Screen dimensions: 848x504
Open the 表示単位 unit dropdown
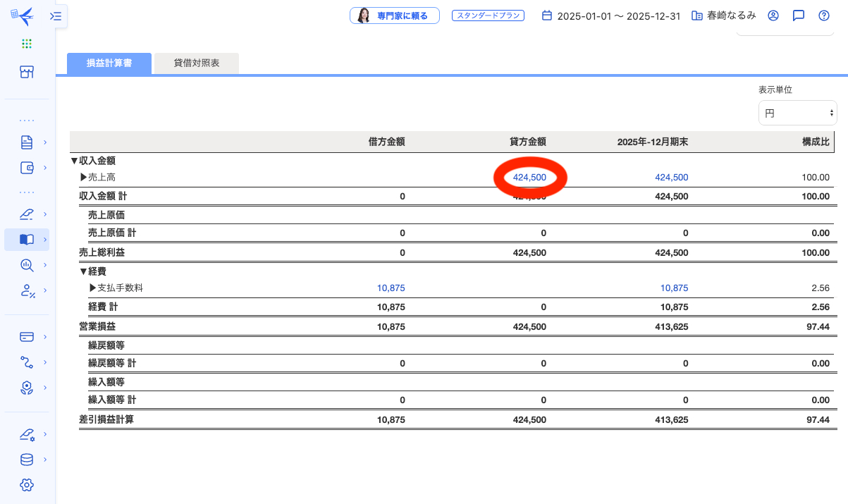point(797,113)
